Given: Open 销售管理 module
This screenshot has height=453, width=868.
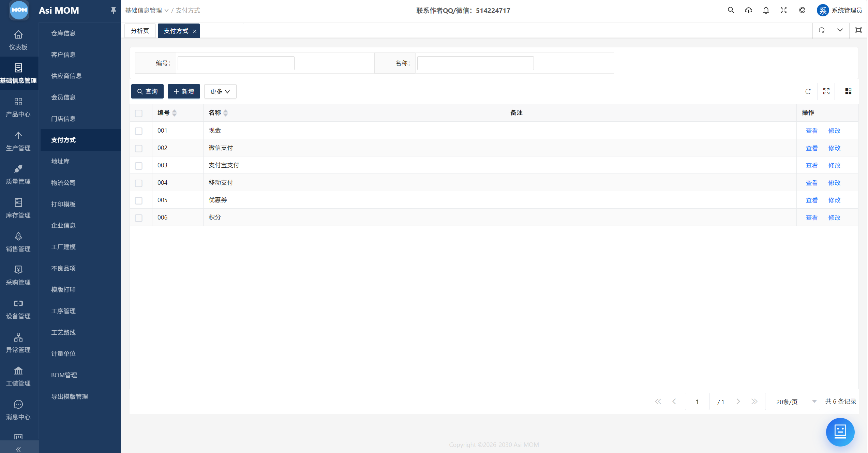Looking at the screenshot, I should pos(18,242).
